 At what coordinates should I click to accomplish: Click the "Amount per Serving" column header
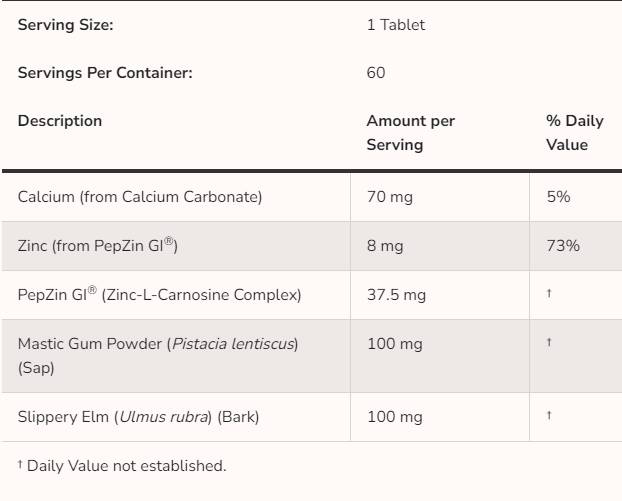point(410,133)
